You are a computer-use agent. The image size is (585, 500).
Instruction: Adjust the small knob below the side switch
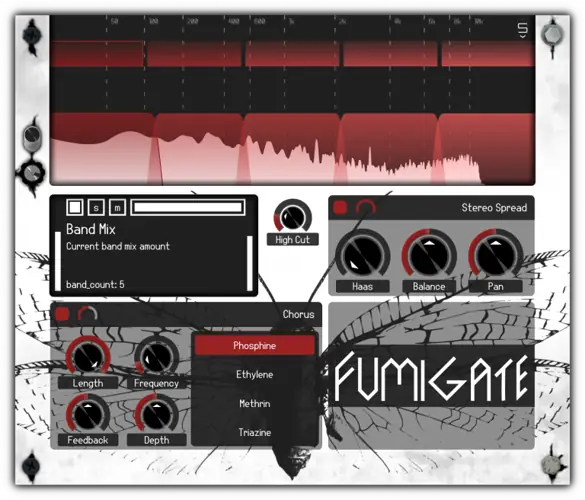[32, 173]
